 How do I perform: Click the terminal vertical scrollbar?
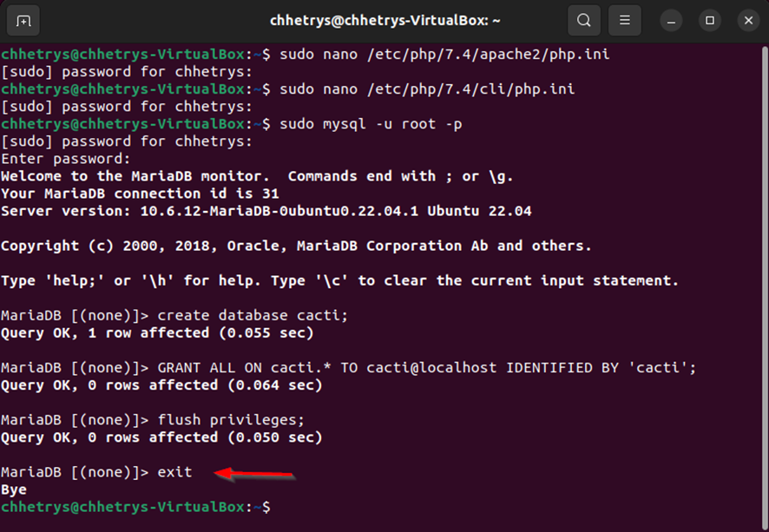pos(765,287)
